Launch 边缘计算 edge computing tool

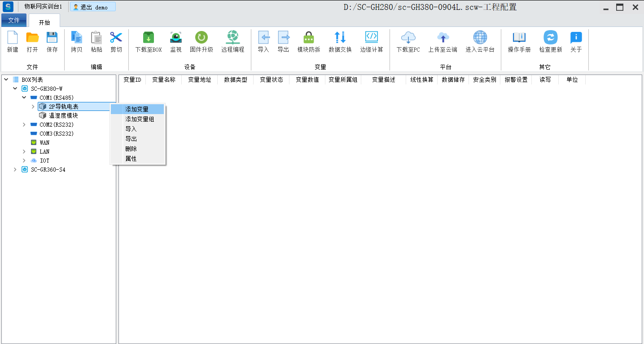pyautogui.click(x=371, y=38)
